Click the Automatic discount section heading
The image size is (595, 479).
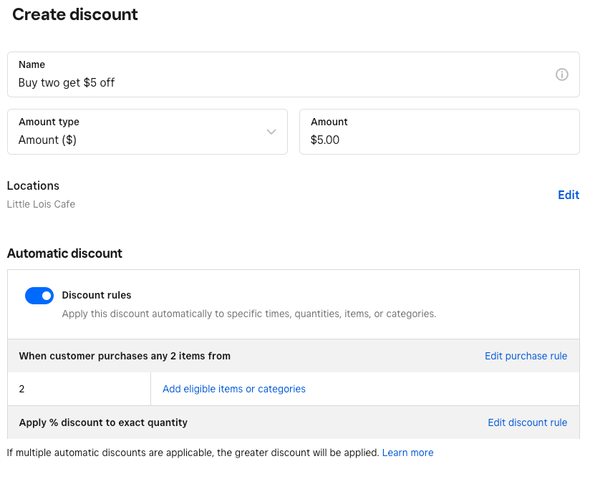(65, 253)
